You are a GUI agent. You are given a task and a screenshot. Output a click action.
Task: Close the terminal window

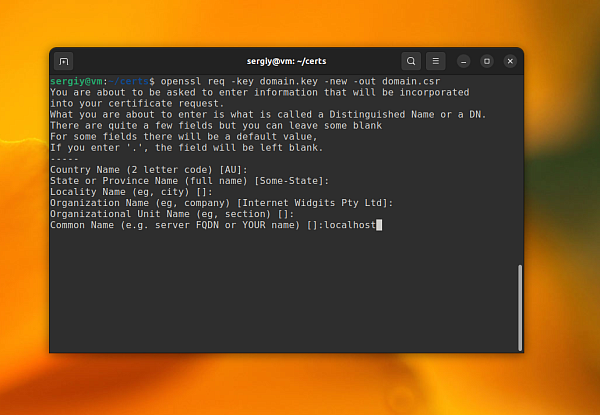510,61
